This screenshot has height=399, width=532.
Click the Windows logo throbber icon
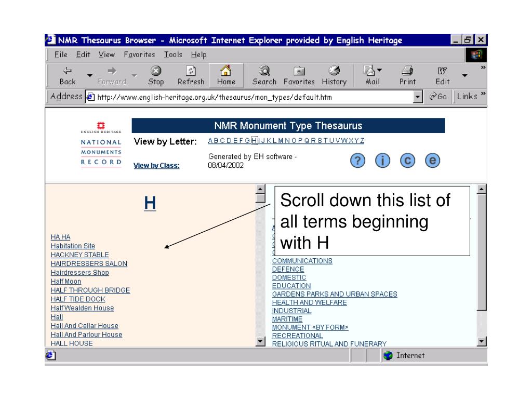[476, 55]
